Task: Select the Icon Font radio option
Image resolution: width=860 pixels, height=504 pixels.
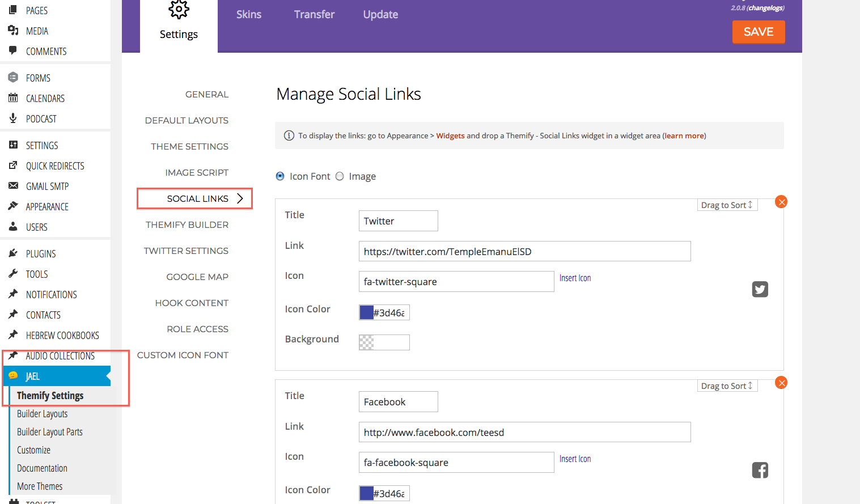Action: (280, 176)
